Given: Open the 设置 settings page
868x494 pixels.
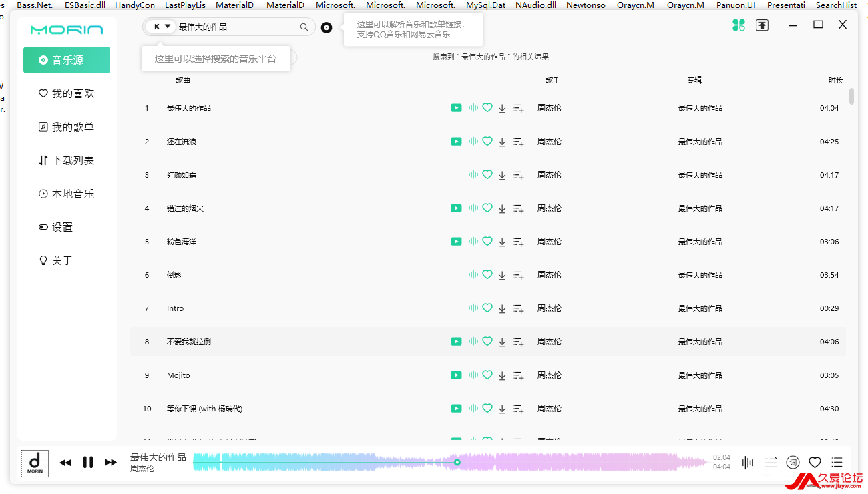Looking at the screenshot, I should (67, 227).
